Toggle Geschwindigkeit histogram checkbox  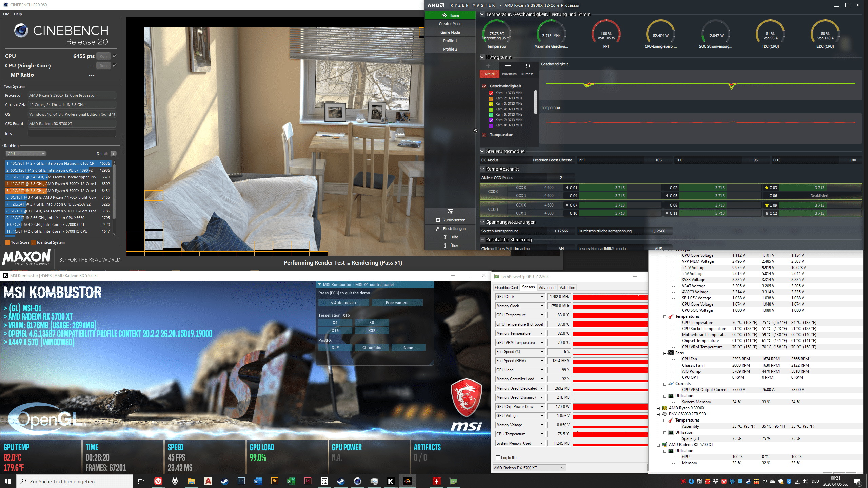coord(484,86)
